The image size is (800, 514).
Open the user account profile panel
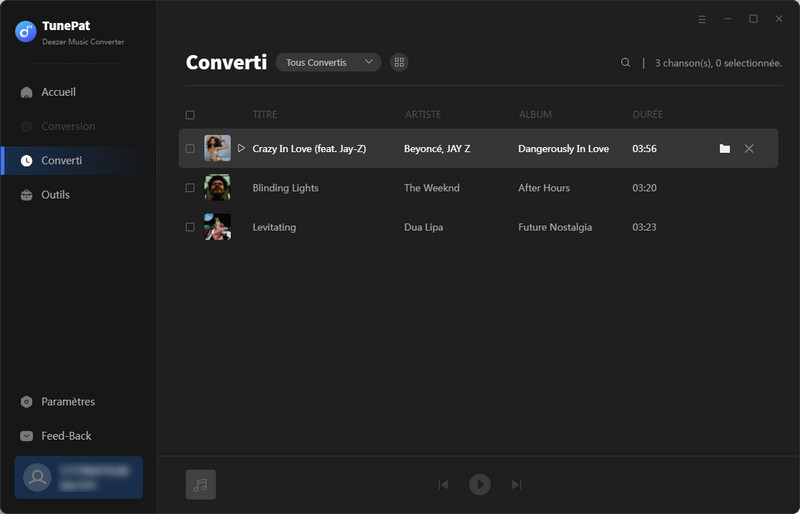pyautogui.click(x=78, y=477)
